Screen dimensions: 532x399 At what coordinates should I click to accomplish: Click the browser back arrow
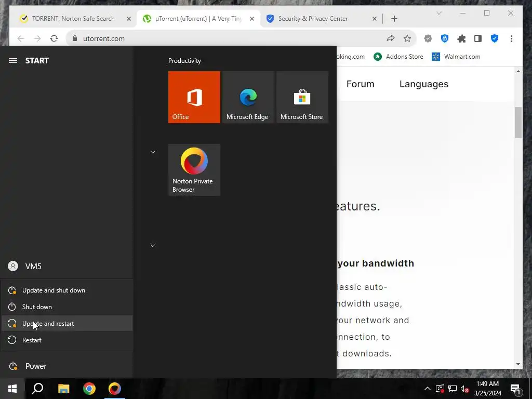point(21,38)
